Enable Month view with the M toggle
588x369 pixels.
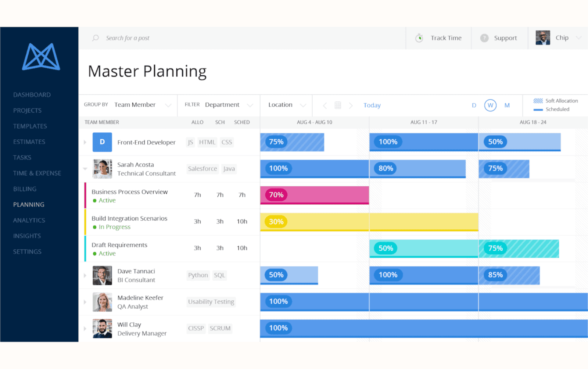click(x=507, y=105)
